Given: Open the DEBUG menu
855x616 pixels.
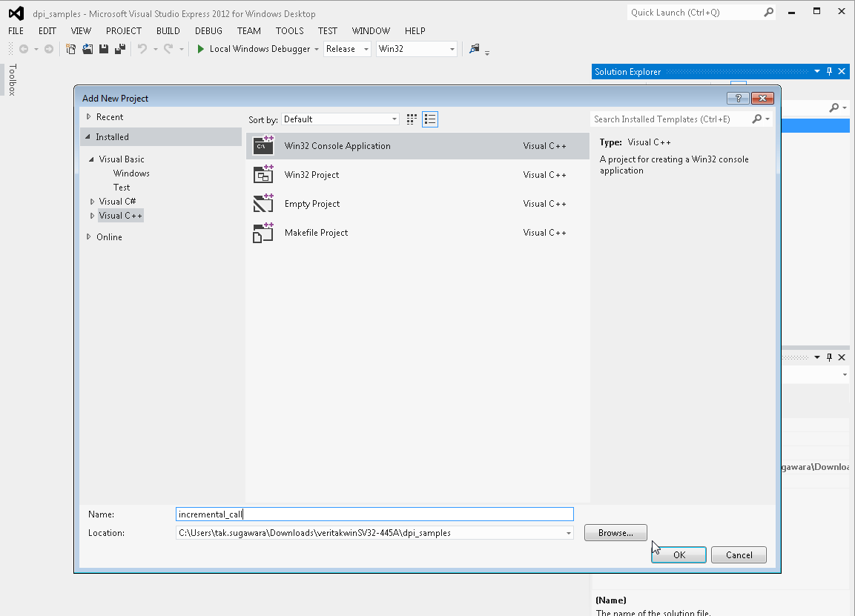Looking at the screenshot, I should click(x=209, y=31).
